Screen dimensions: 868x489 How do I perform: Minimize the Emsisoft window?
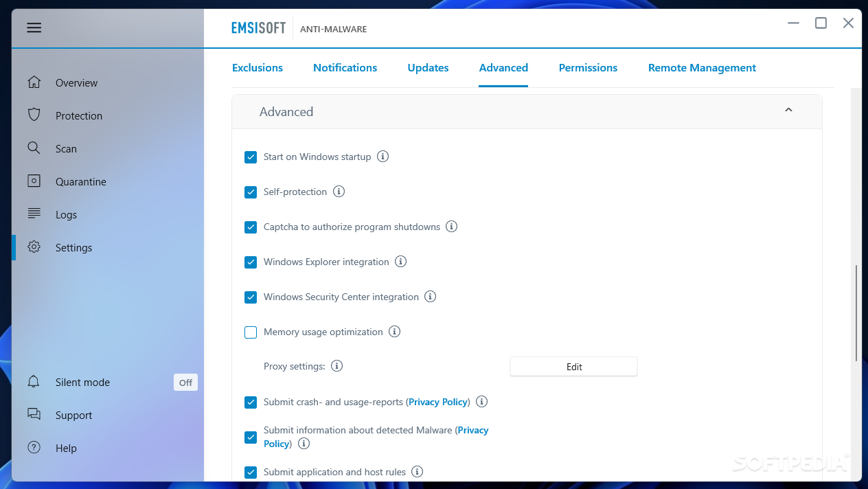793,23
